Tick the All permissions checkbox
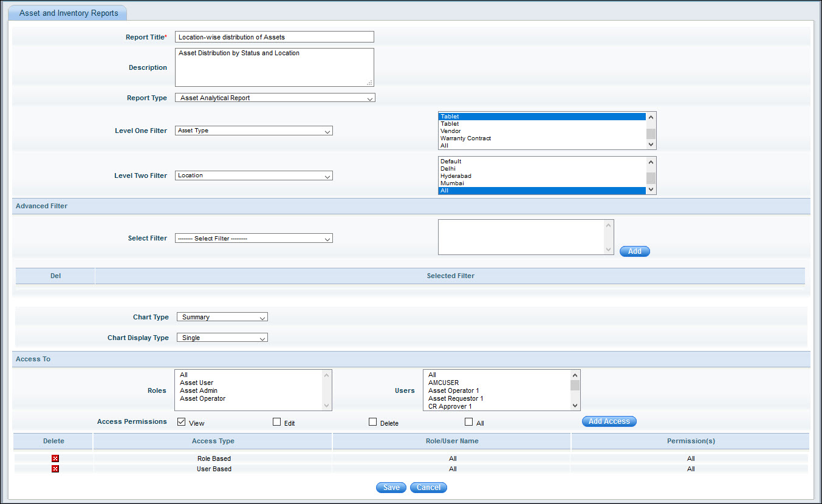 coord(468,422)
